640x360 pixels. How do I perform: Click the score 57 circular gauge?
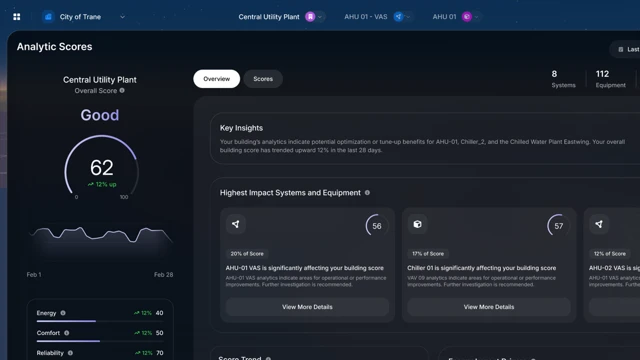pos(558,226)
